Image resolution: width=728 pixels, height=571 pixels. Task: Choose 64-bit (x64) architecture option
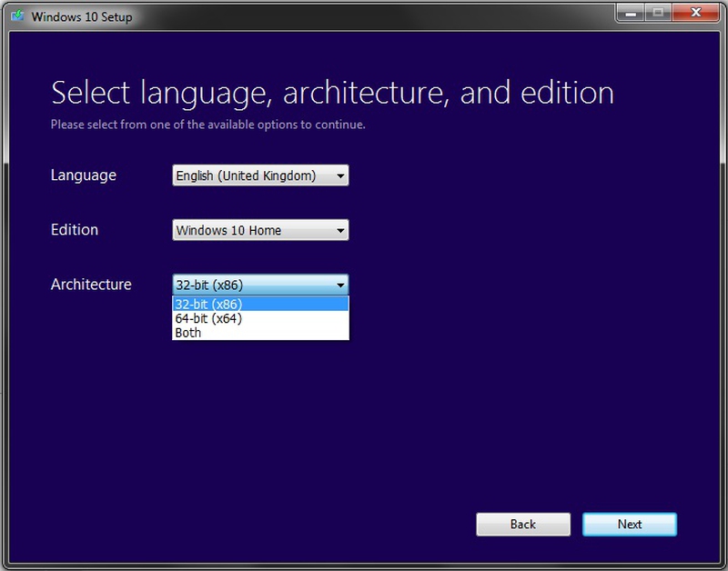[260, 318]
